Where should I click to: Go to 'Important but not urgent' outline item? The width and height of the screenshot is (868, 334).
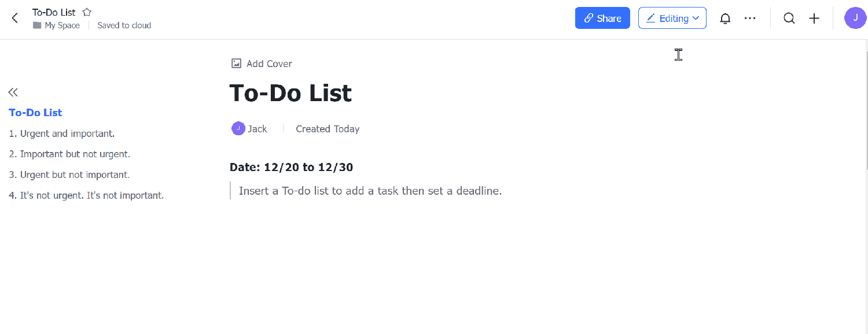(x=69, y=154)
